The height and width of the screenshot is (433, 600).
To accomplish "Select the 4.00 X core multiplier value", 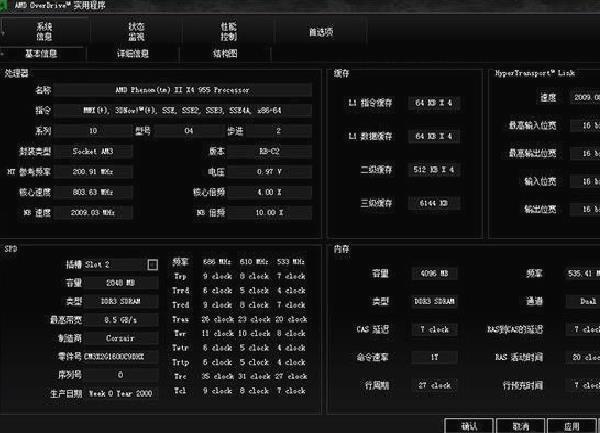I will tap(269, 192).
